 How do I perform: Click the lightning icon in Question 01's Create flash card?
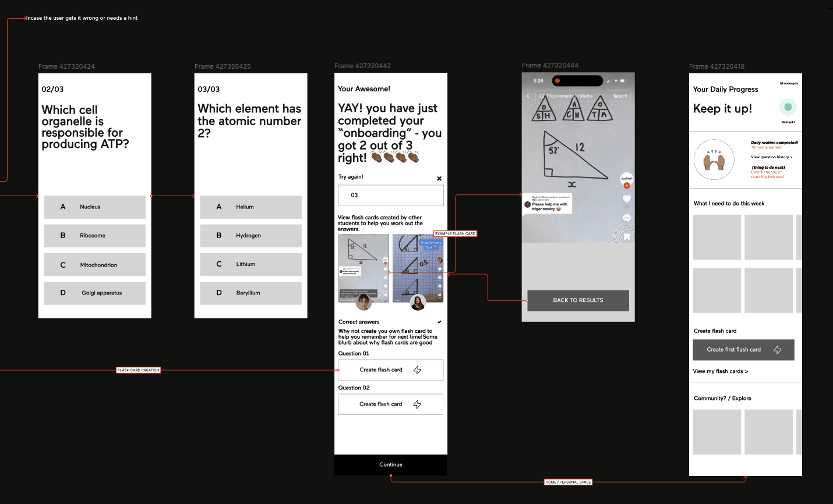[x=417, y=370]
